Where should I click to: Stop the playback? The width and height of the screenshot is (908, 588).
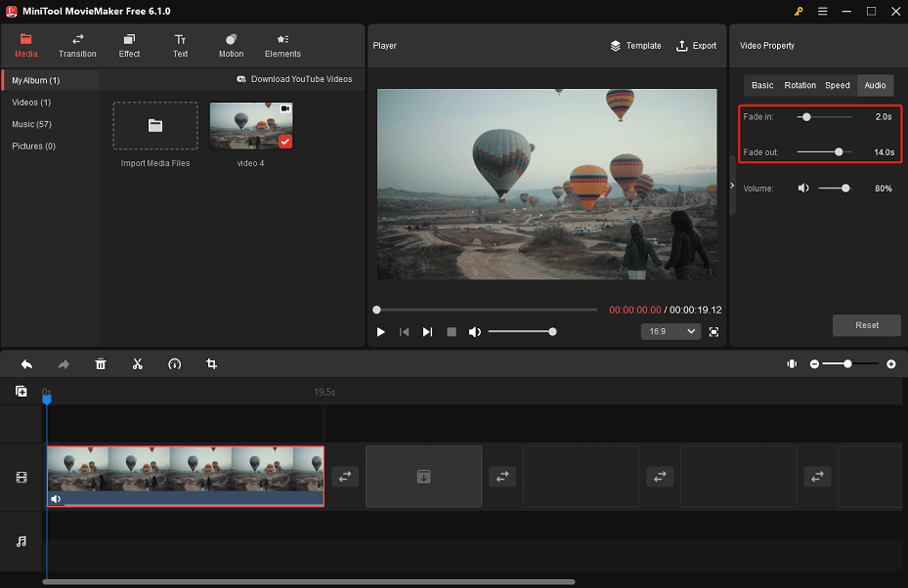(452, 332)
